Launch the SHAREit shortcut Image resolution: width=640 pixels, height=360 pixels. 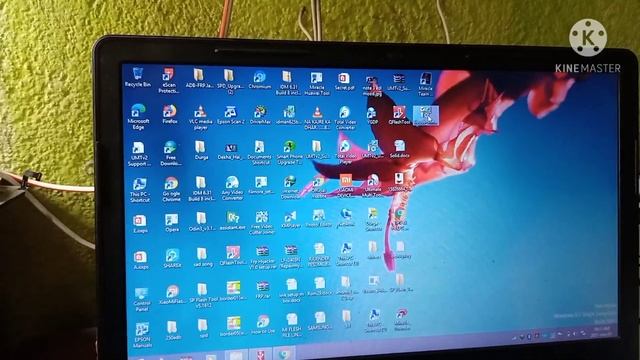(x=172, y=259)
